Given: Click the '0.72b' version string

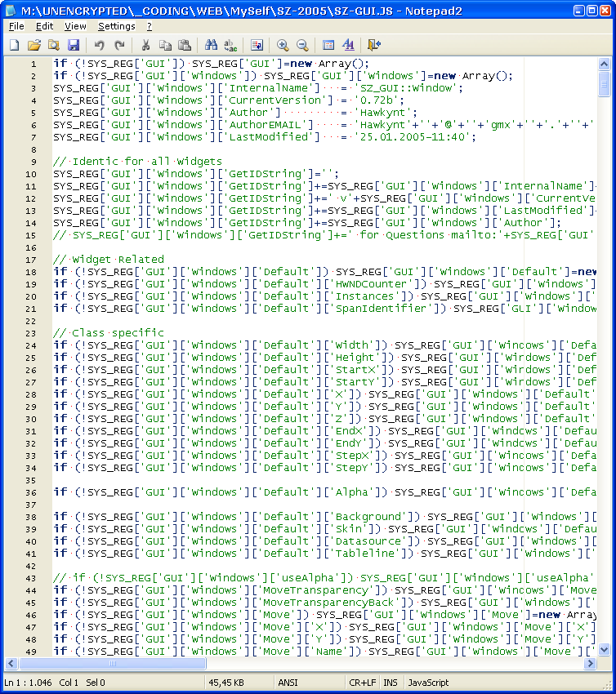Looking at the screenshot, I should [377, 100].
